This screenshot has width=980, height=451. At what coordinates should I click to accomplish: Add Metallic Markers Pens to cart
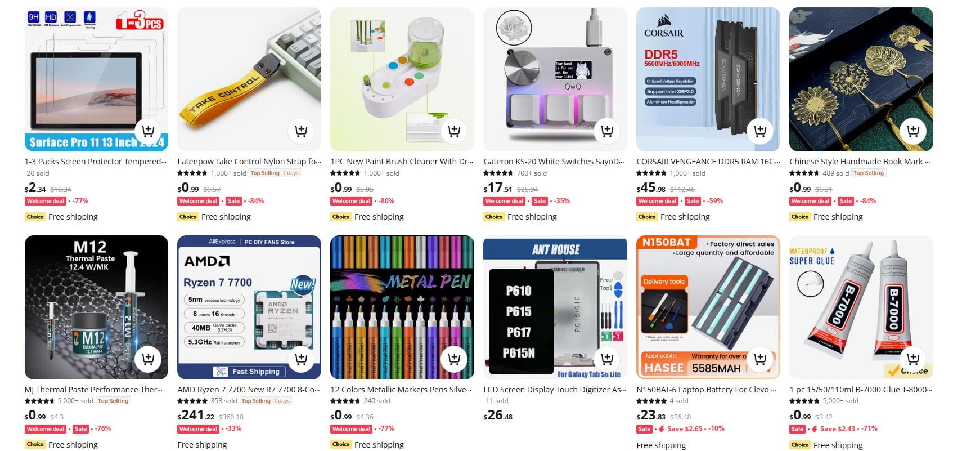click(454, 359)
